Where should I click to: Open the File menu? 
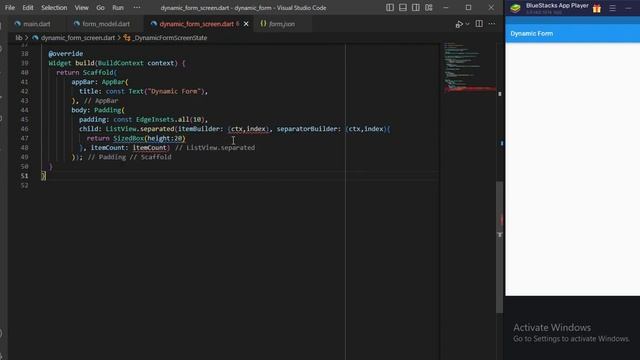[10, 8]
